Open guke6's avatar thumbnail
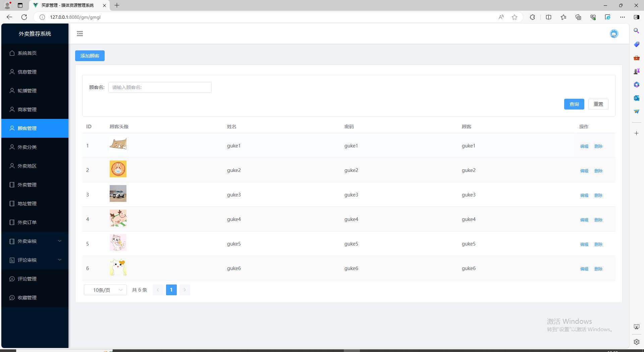Image resolution: width=644 pixels, height=352 pixels. 118,267
